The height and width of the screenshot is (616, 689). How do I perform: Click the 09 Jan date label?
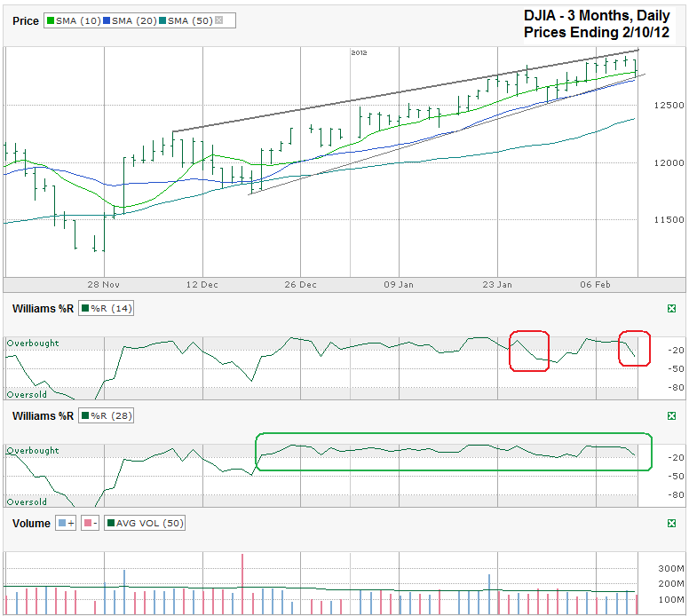(x=399, y=284)
